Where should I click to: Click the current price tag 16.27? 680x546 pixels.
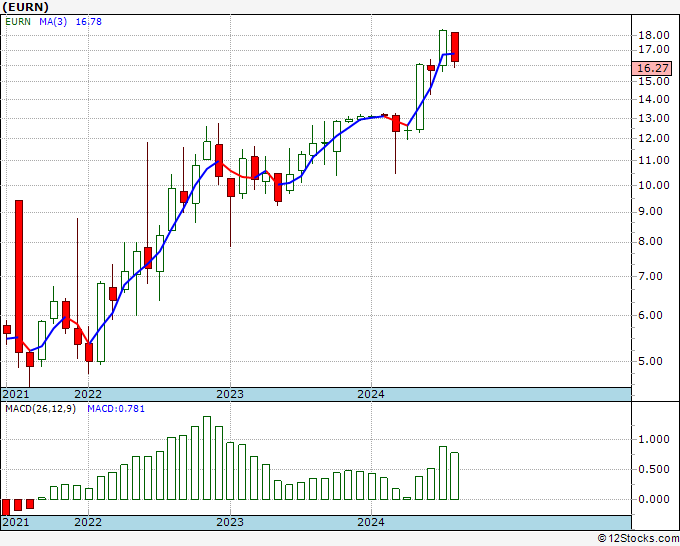tap(652, 68)
